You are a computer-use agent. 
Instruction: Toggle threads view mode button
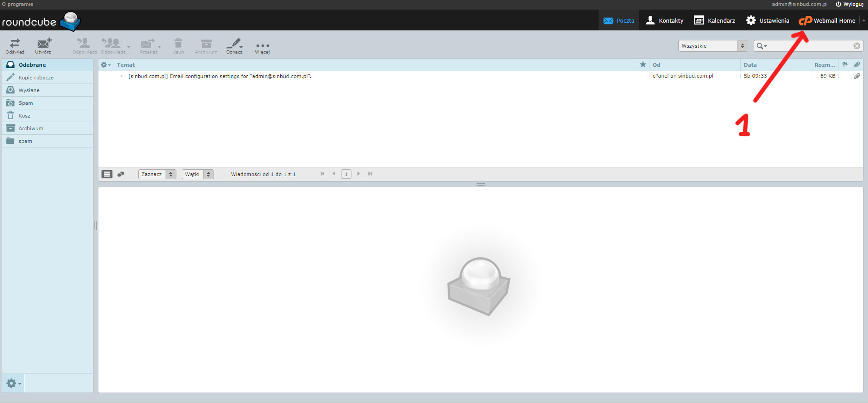(x=121, y=174)
